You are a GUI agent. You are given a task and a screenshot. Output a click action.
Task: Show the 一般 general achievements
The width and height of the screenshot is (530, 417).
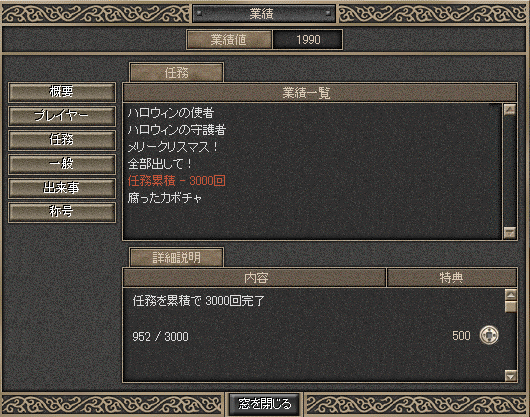tap(62, 164)
